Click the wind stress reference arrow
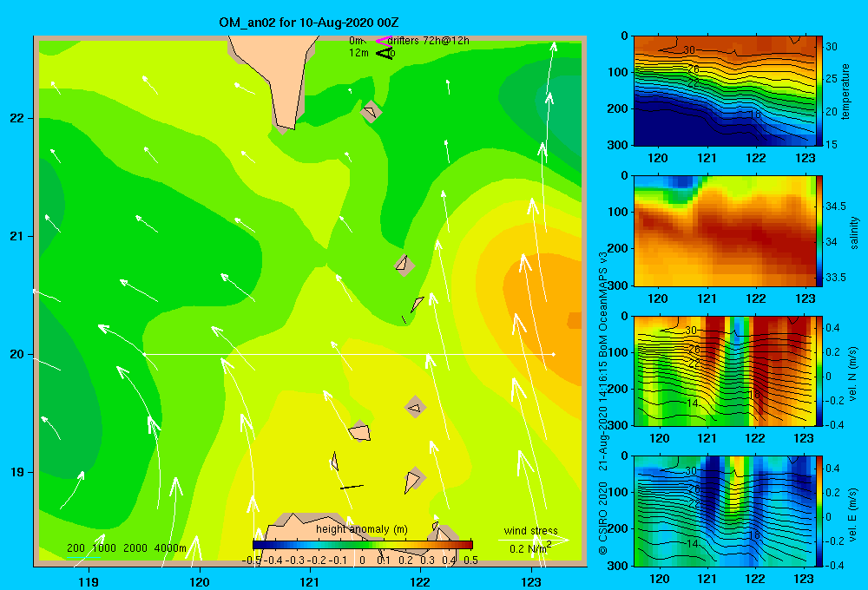This screenshot has height=590, width=868. click(534, 540)
